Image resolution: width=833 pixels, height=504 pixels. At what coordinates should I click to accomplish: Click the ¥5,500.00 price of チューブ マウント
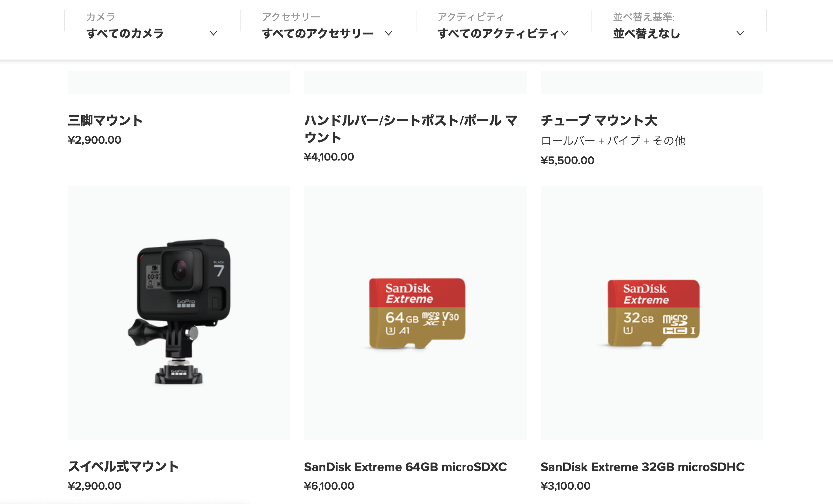tap(567, 160)
